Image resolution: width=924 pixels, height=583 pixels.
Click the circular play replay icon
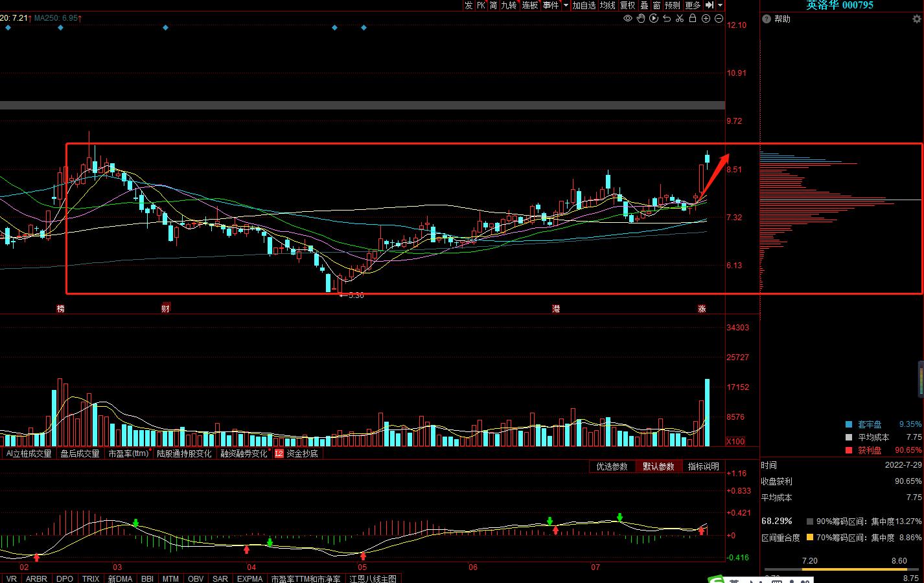point(654,19)
